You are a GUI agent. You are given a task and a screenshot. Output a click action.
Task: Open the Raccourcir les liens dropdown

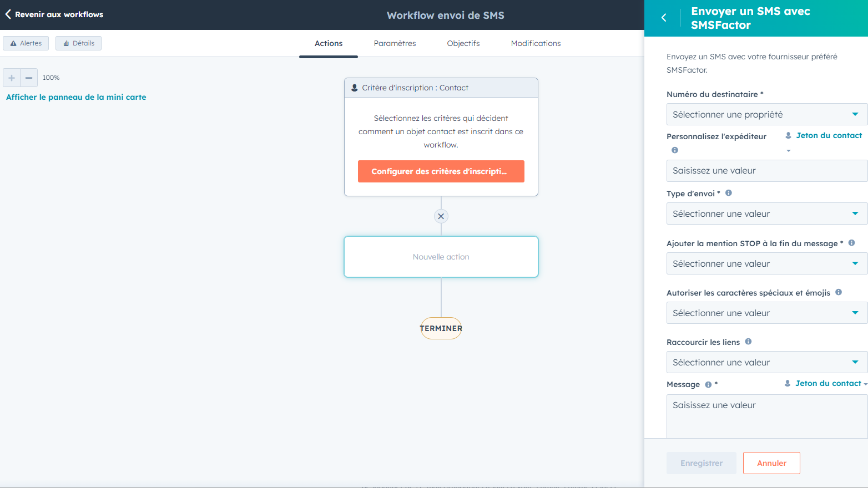[x=766, y=363]
